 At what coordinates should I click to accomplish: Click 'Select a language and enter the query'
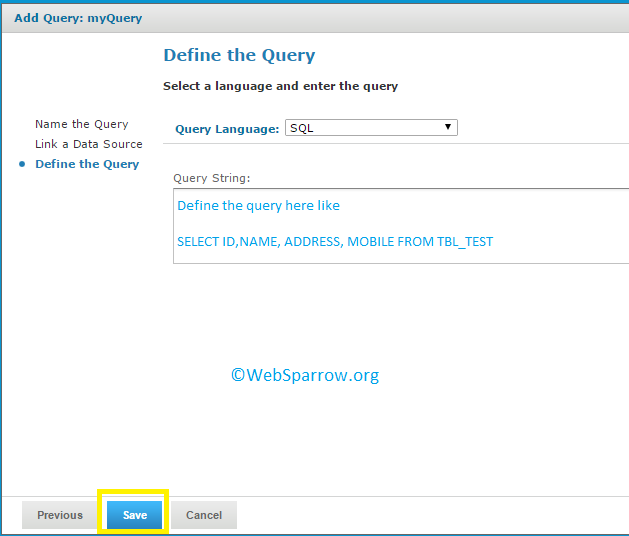[280, 86]
